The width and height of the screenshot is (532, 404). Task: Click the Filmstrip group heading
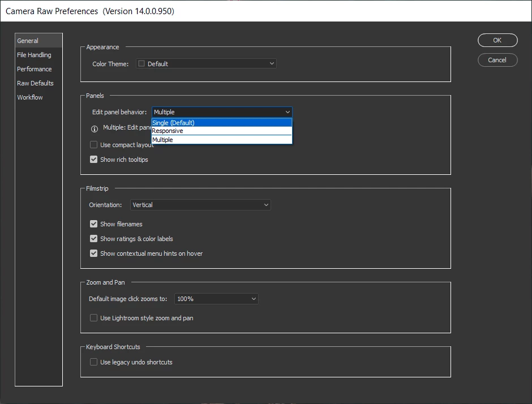pos(97,188)
